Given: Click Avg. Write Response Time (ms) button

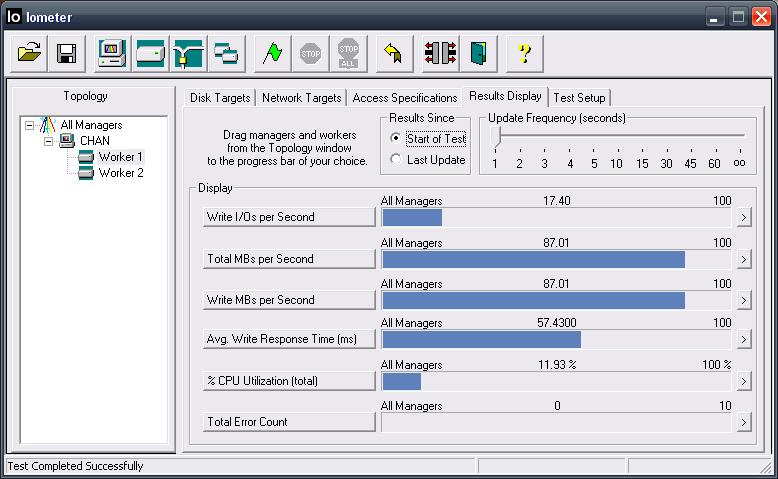Looking at the screenshot, I should point(289,339).
